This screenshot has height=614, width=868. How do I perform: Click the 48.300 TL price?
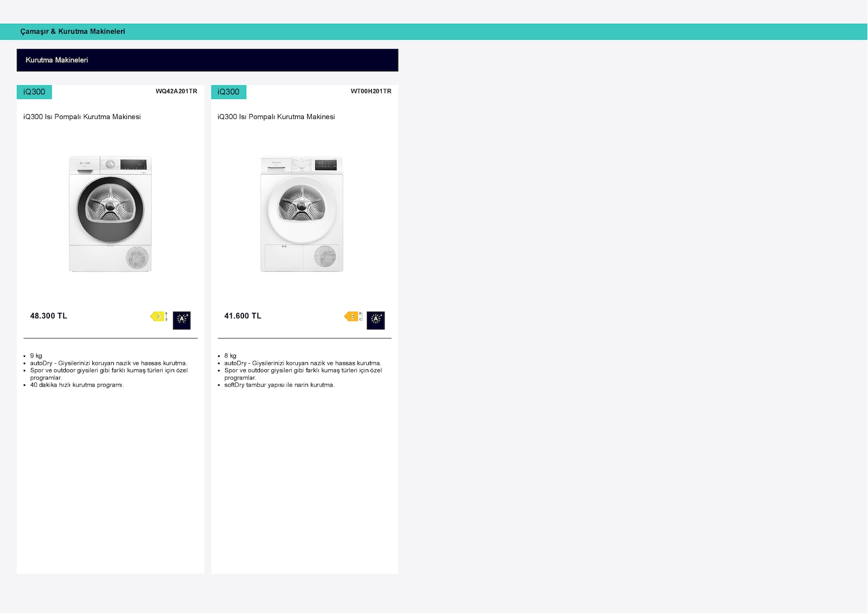coord(49,316)
